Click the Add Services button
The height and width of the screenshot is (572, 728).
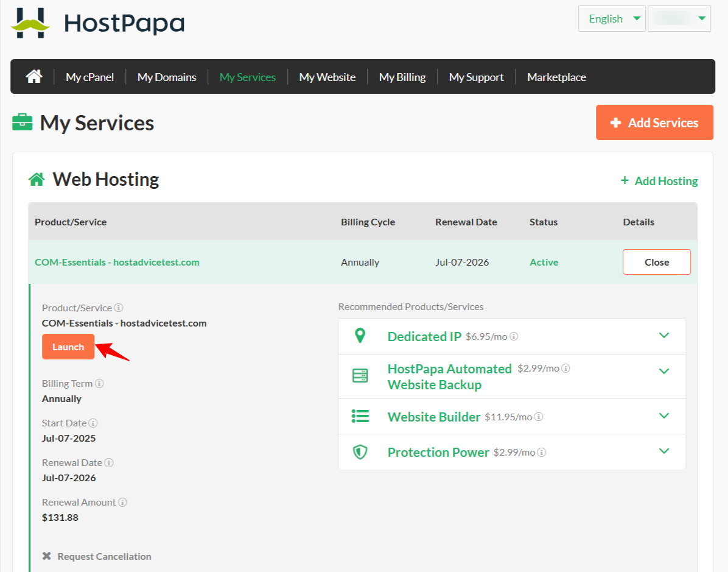[x=654, y=122]
